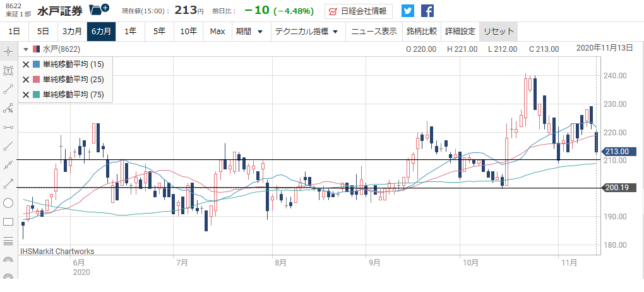
Task: Open the 銘柄比較 comparison option
Action: click(x=421, y=31)
